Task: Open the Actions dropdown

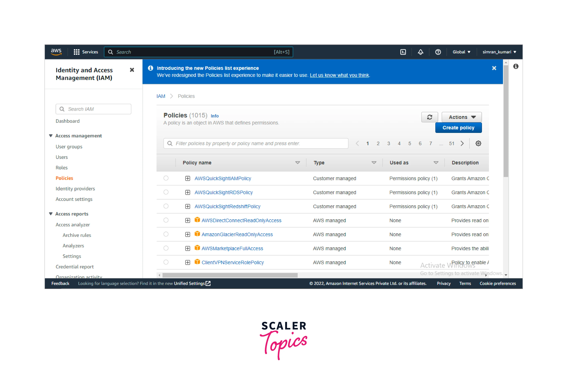Action: coord(462,117)
